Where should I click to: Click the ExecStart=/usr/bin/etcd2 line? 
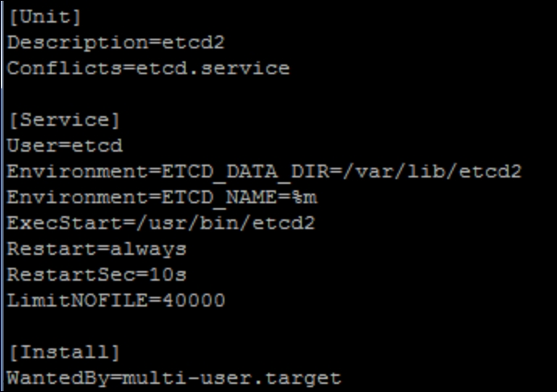[x=161, y=223]
